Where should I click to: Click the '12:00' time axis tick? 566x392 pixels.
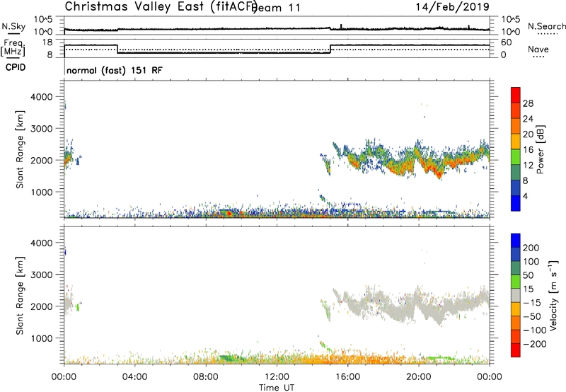[277, 377]
